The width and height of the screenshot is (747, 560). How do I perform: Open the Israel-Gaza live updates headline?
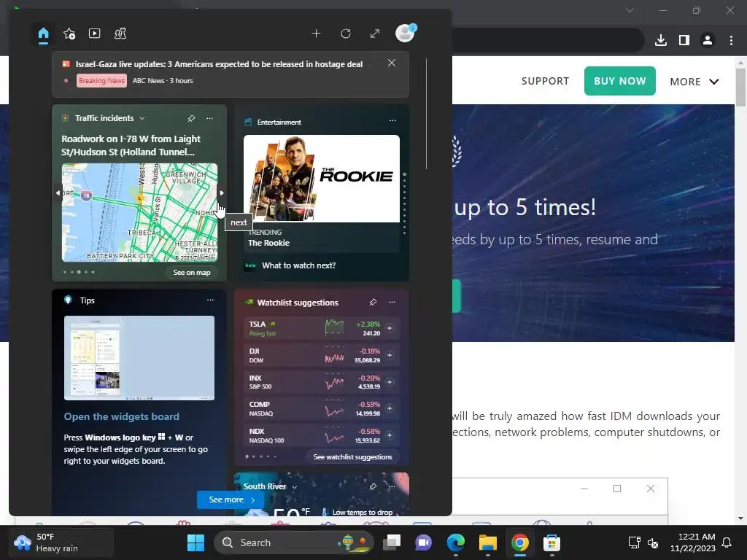coord(219,64)
